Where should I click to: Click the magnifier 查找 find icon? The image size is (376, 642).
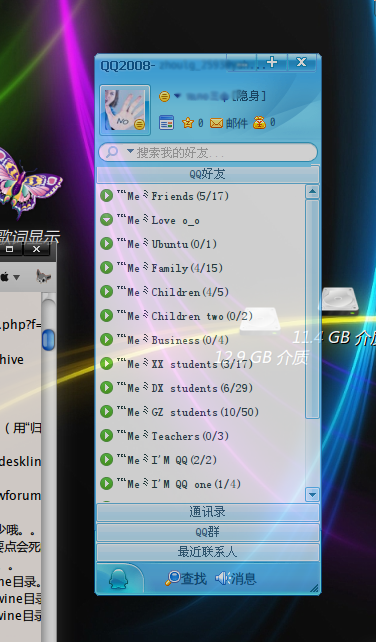[172, 578]
